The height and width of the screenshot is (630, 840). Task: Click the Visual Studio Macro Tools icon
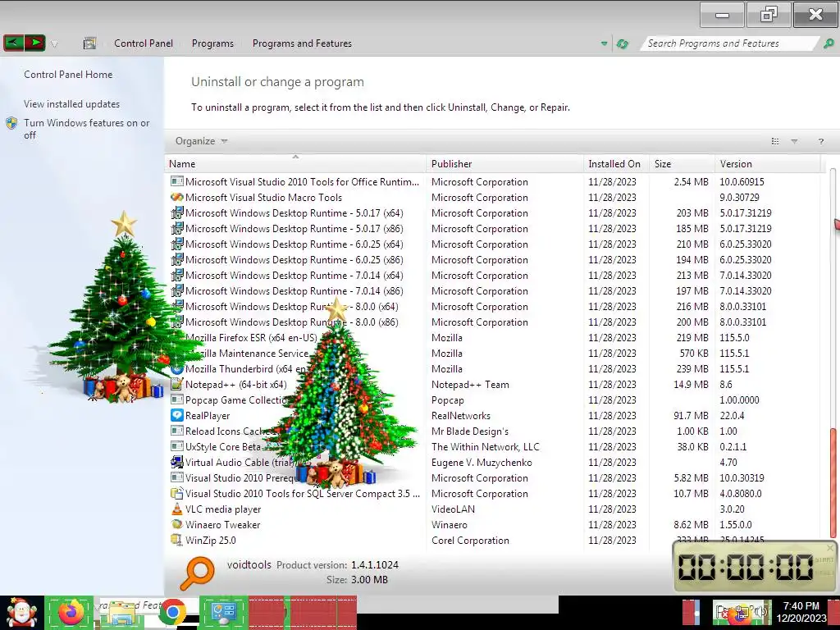pyautogui.click(x=177, y=197)
